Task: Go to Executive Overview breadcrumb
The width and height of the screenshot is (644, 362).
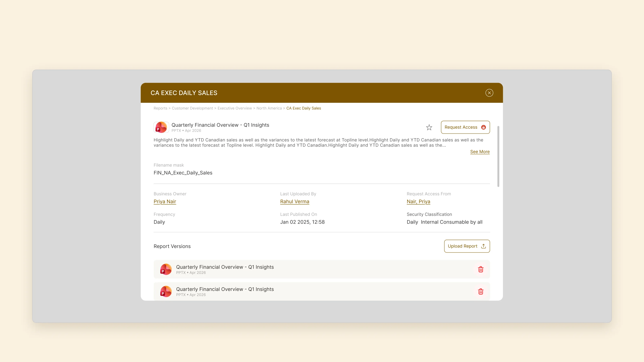Action: [234, 108]
